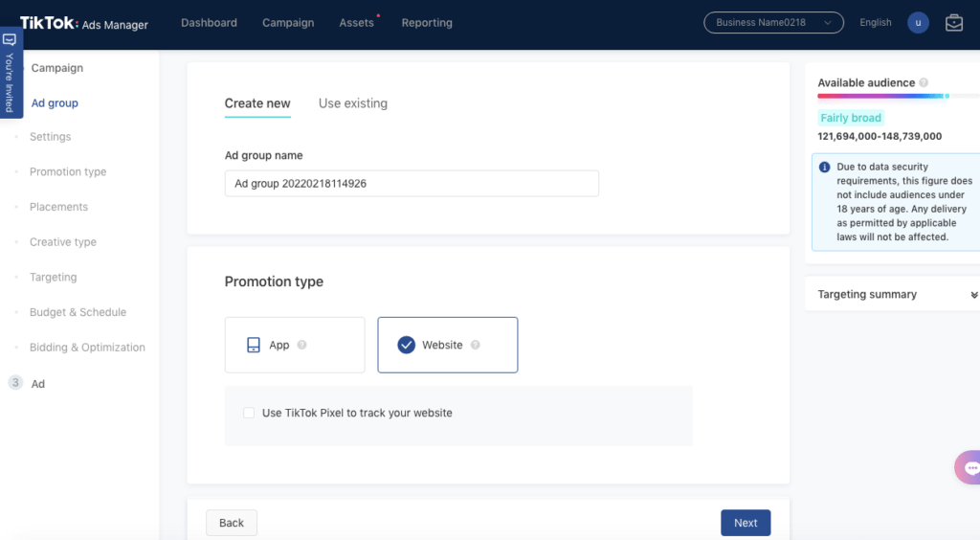Click info icon beside Available audience
The height and width of the screenshot is (540, 980).
[924, 83]
